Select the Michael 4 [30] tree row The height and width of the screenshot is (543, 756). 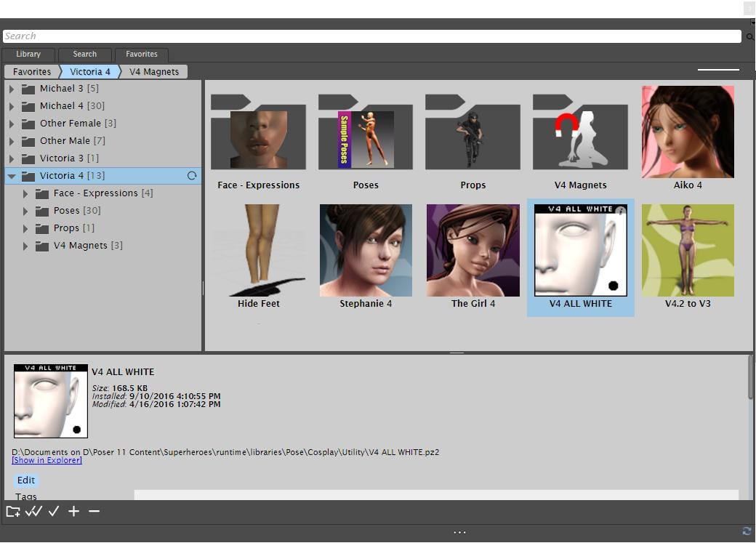point(102,106)
